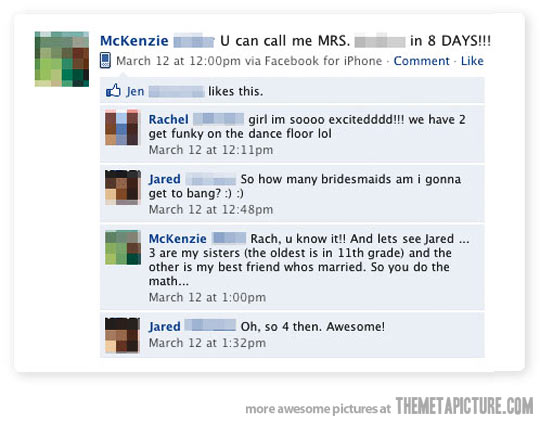
Task: Open Jared's avatar on the last comment
Action: pyautogui.click(x=122, y=335)
